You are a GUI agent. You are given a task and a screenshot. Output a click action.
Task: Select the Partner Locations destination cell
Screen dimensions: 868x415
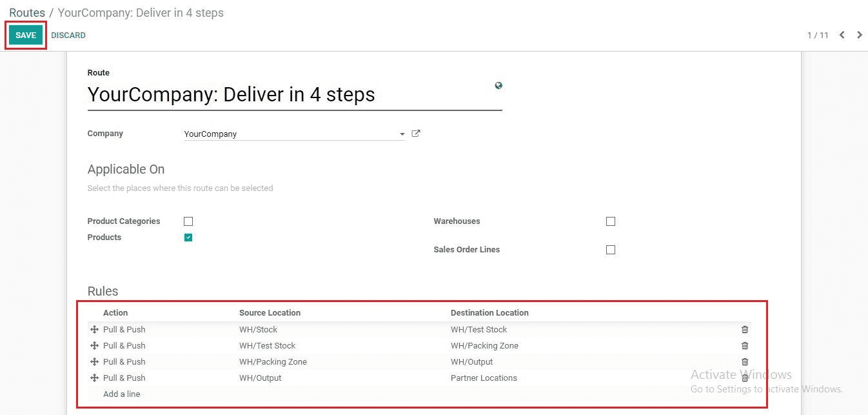click(x=484, y=378)
